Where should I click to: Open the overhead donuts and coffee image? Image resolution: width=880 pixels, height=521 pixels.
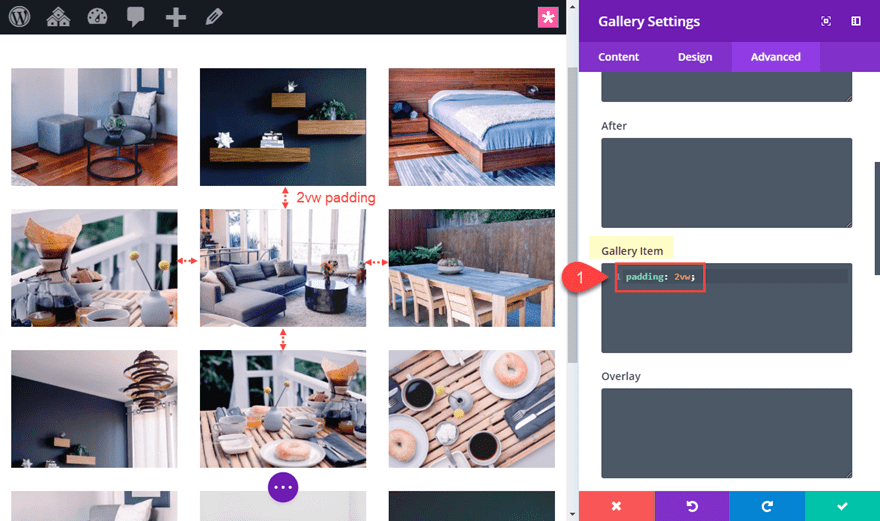click(x=471, y=409)
